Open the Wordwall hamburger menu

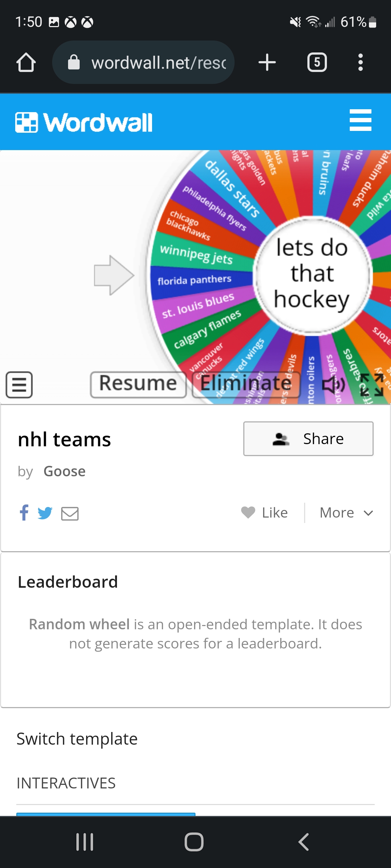(360, 120)
